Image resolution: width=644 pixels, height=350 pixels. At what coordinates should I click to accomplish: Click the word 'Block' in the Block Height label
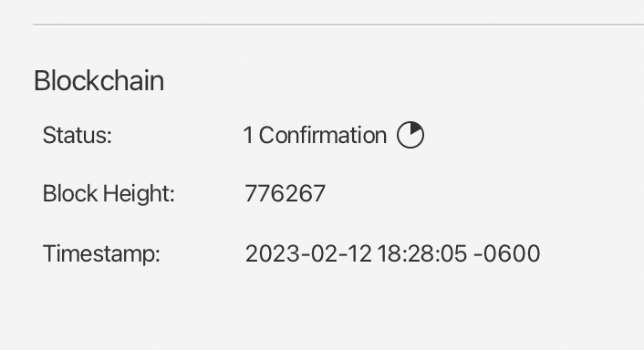point(70,193)
